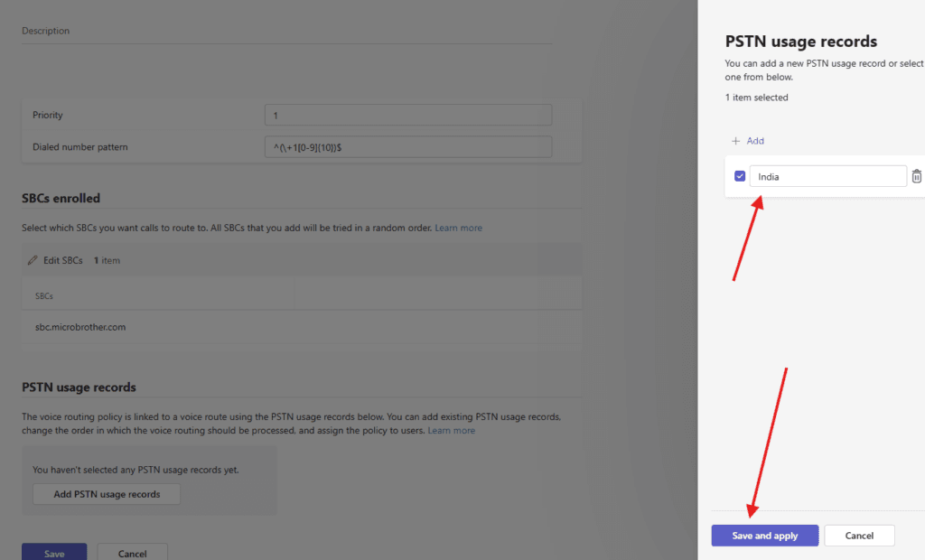The image size is (925, 560).
Task: Open Learn more link under SBCs enrolled
Action: [458, 228]
